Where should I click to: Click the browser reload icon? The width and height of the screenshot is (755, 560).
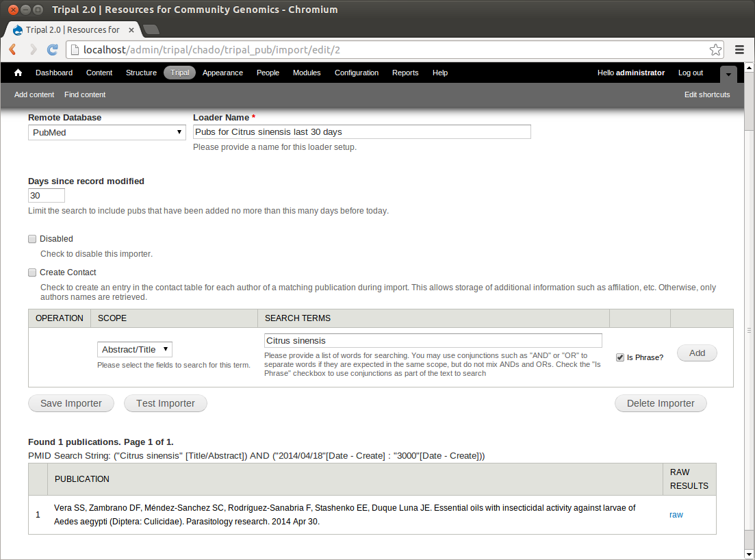(x=52, y=49)
